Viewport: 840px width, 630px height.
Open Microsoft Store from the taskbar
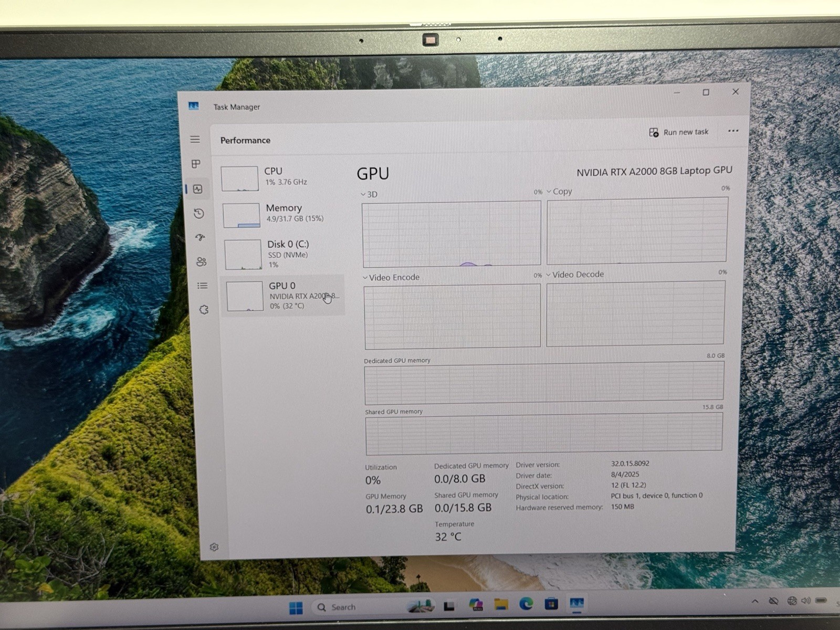551,604
